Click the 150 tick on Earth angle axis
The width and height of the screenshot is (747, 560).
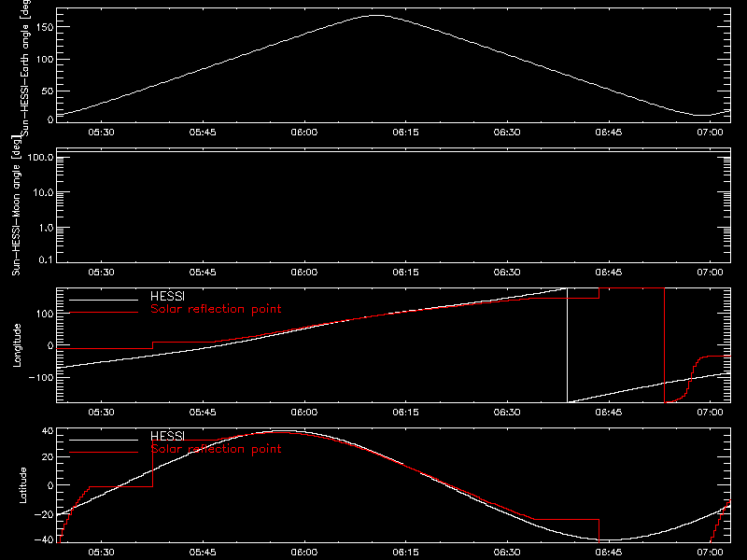point(44,27)
